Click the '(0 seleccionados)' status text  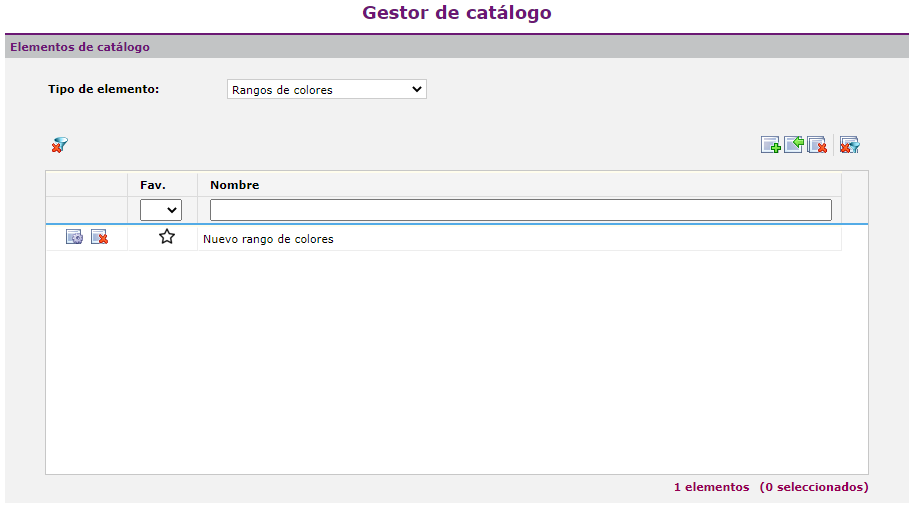click(813, 487)
